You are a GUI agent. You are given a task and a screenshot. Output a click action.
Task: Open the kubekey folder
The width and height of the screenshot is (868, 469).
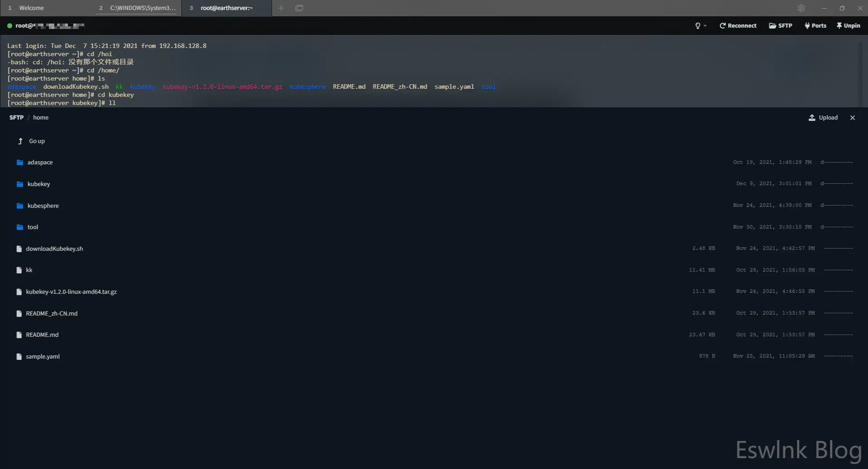pyautogui.click(x=38, y=184)
